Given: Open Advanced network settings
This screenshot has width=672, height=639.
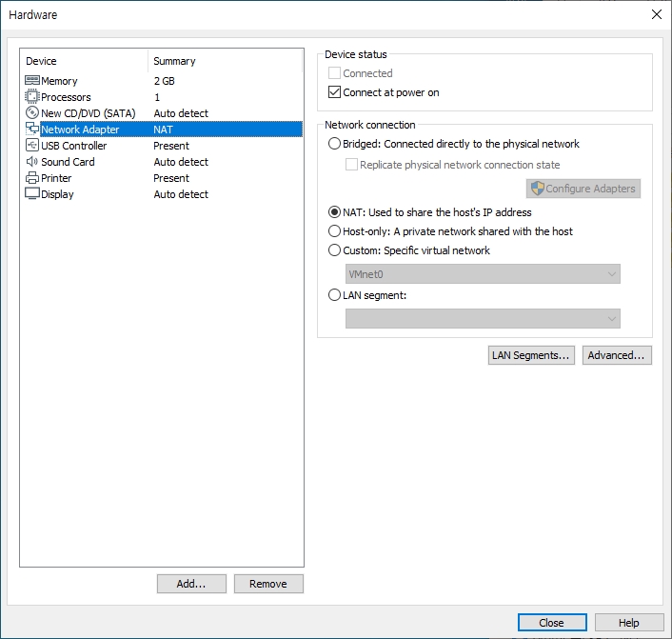Looking at the screenshot, I should 617,355.
